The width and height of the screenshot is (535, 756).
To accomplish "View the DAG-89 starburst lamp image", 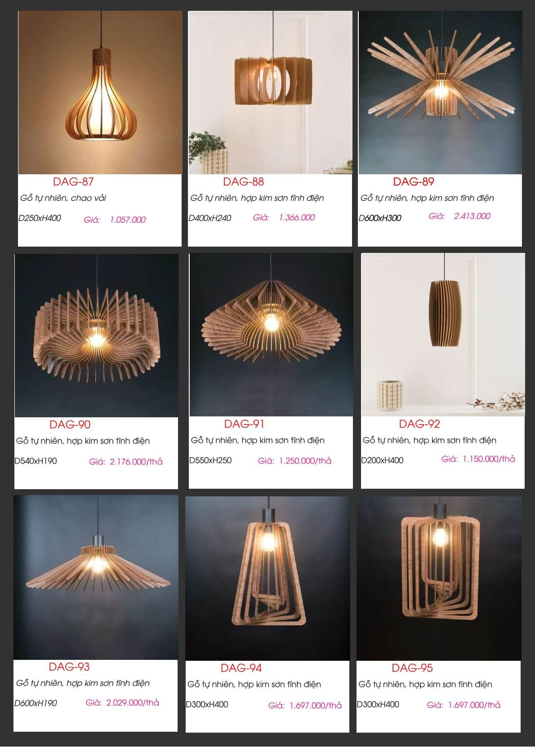I will click(440, 93).
